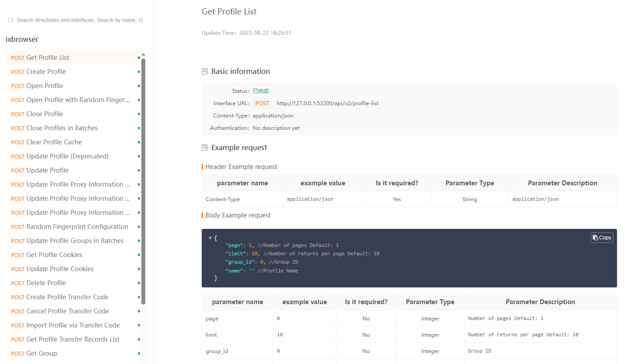Click the profile-list interface URL
632x364 pixels.
point(327,103)
